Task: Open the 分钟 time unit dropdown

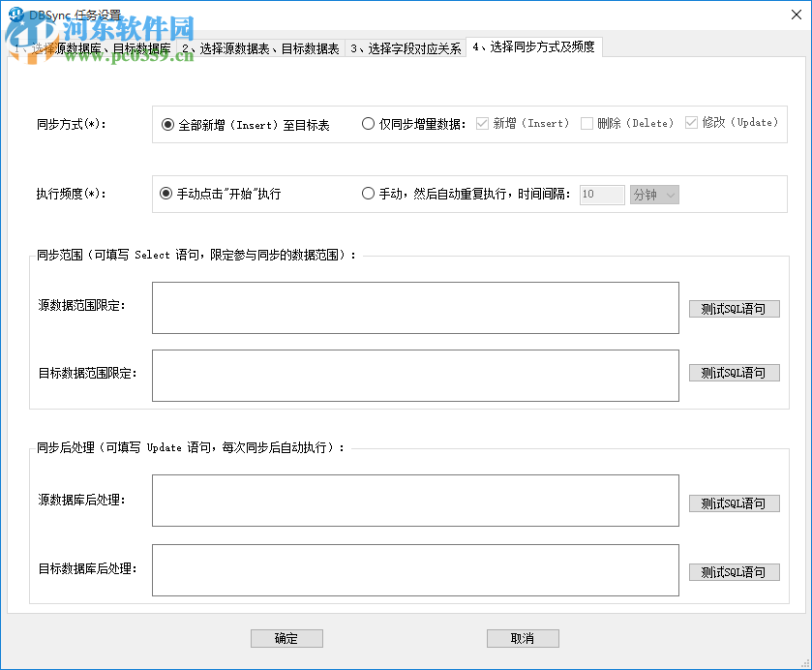Action: [x=654, y=194]
